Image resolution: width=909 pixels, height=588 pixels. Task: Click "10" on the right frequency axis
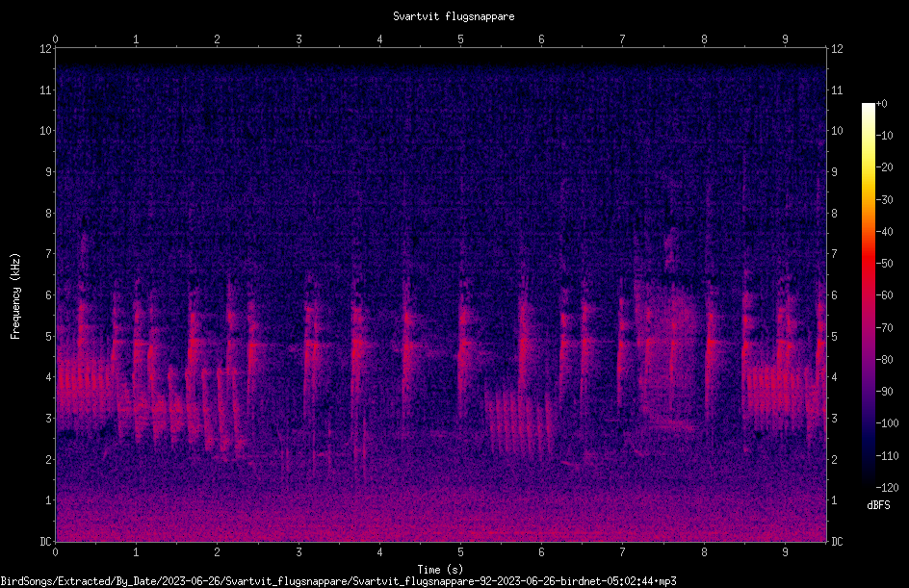[837, 131]
